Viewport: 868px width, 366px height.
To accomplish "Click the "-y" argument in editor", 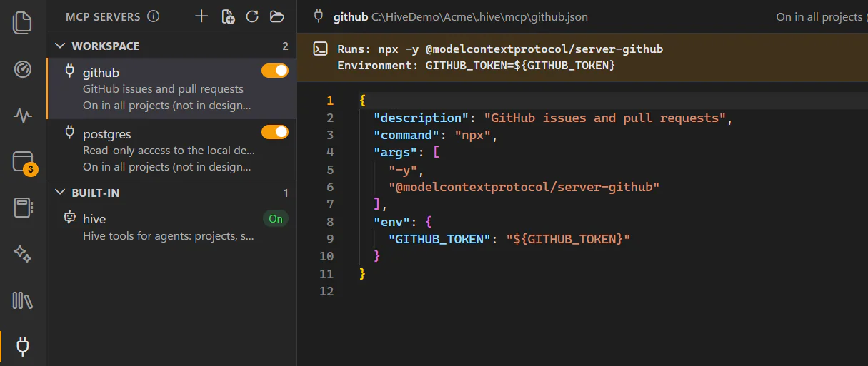I will tap(404, 170).
